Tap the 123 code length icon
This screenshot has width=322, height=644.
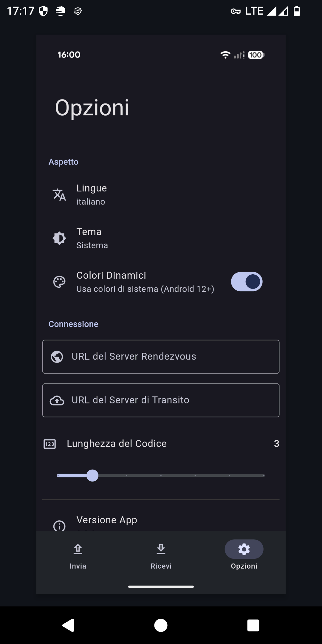click(50, 444)
